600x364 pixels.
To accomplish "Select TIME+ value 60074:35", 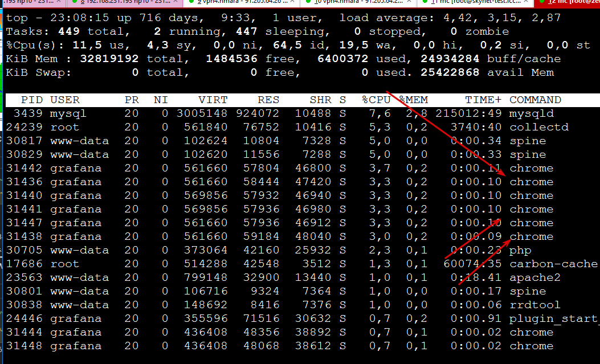I will click(x=472, y=264).
